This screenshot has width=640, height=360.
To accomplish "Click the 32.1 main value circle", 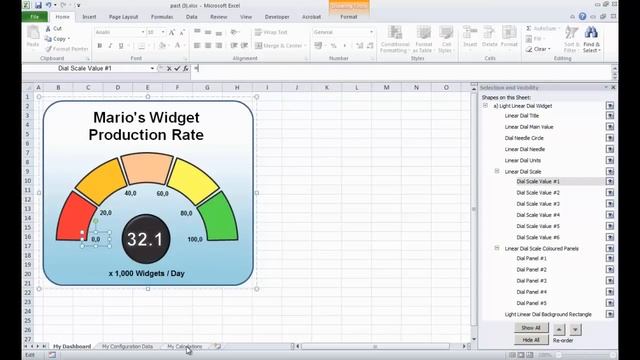I will 146,239.
